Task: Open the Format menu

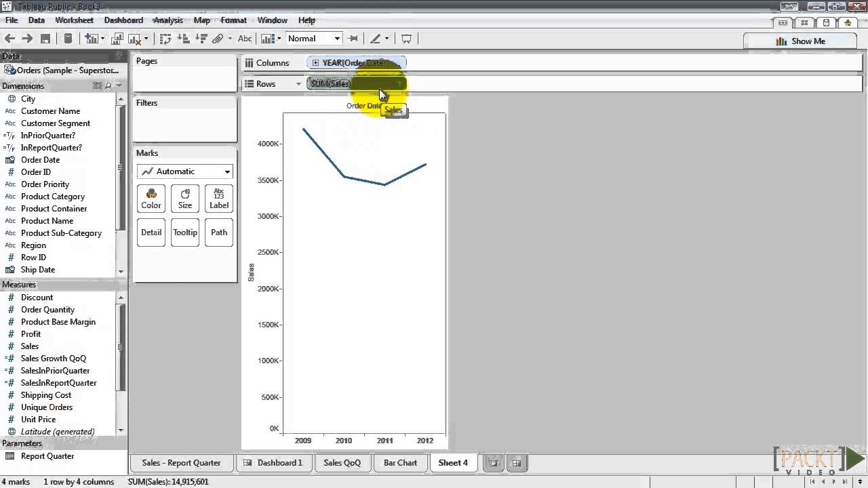Action: click(233, 20)
